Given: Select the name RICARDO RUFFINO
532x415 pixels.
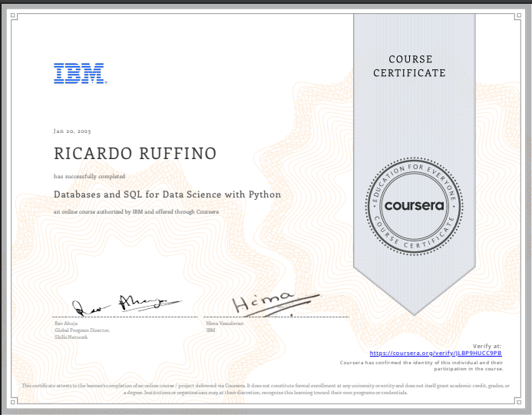Looking at the screenshot, I should [135, 154].
